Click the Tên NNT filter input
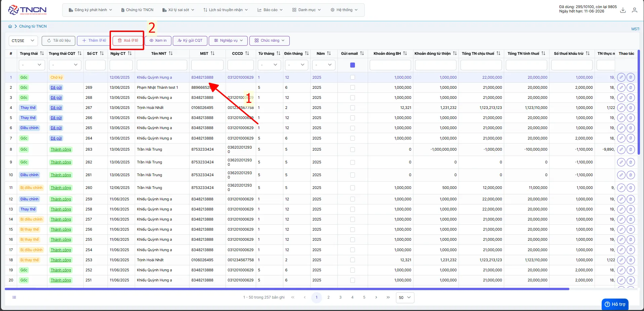Screen dimensions: 644x311 pyautogui.click(x=162, y=65)
